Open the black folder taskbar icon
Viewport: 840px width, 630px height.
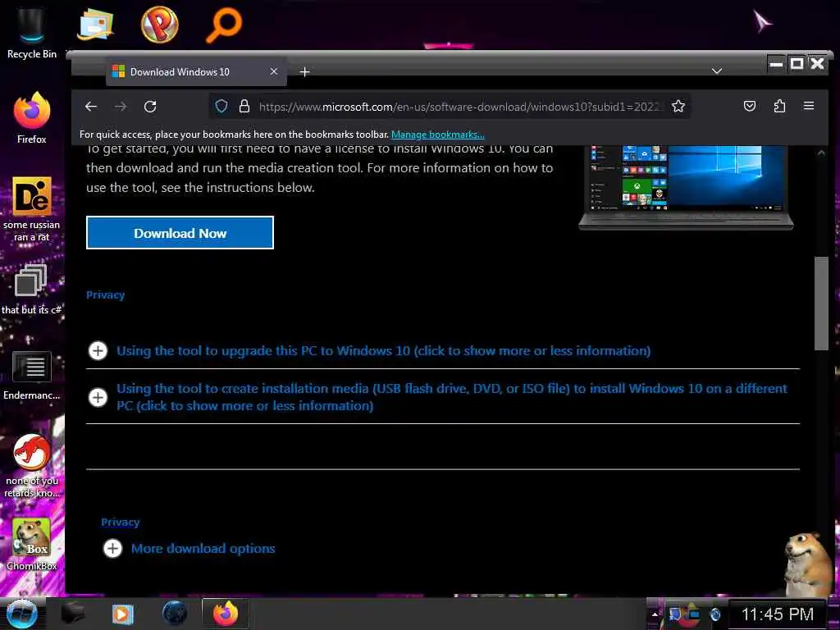coord(73,613)
